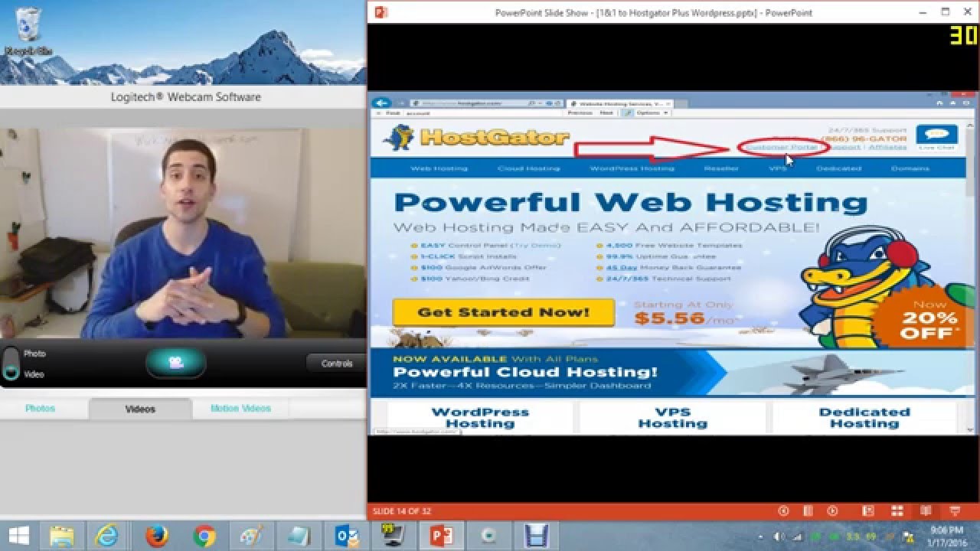This screenshot has height=551, width=980.
Task: Click 'WordPress Hosting' in blue nav bar
Action: [x=632, y=168]
